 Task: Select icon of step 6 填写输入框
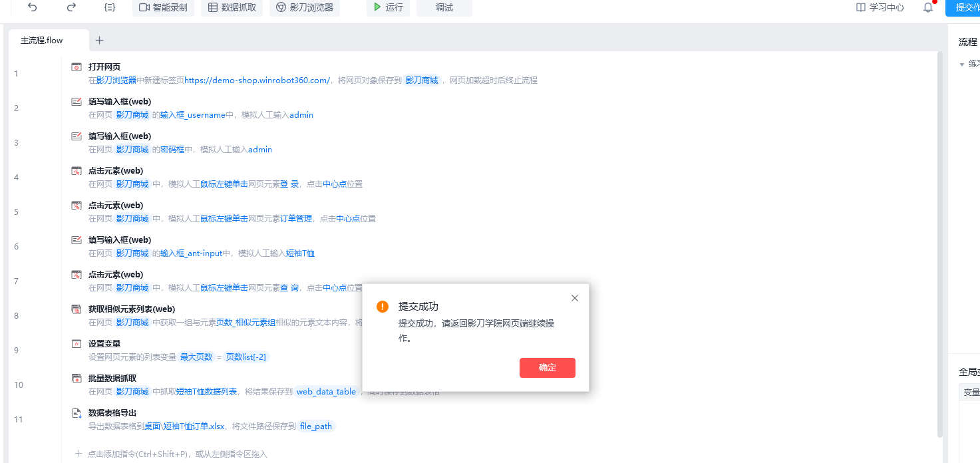(77, 240)
